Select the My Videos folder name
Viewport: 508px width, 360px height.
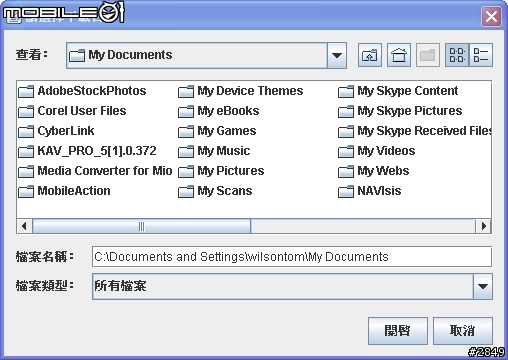(x=386, y=151)
